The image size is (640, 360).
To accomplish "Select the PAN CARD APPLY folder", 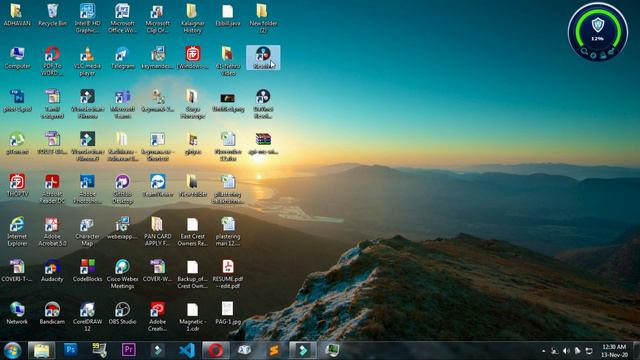I will 158,231.
